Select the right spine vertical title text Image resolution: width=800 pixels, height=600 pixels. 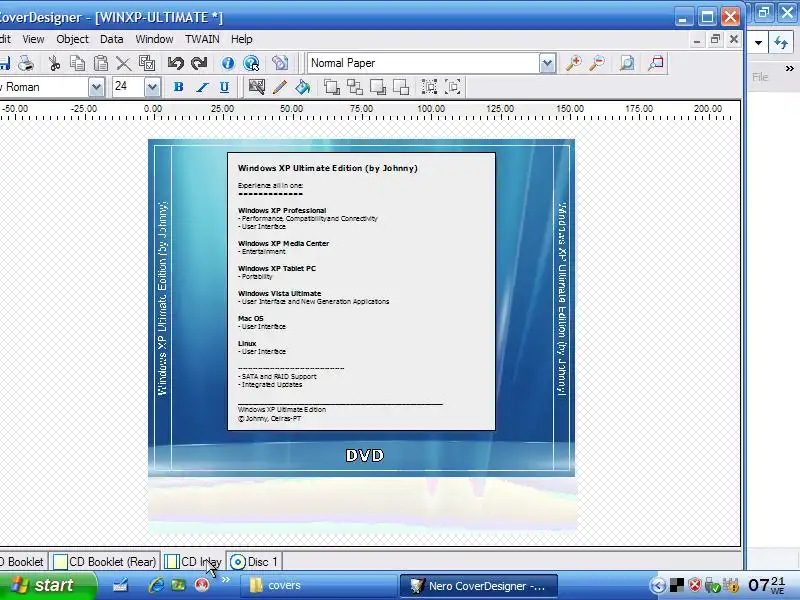pos(562,299)
